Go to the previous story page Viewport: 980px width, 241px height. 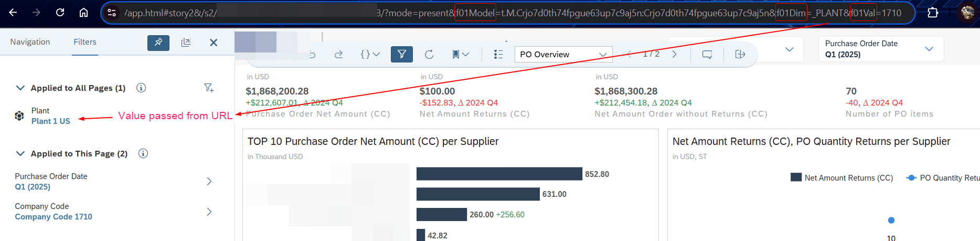[x=630, y=54]
